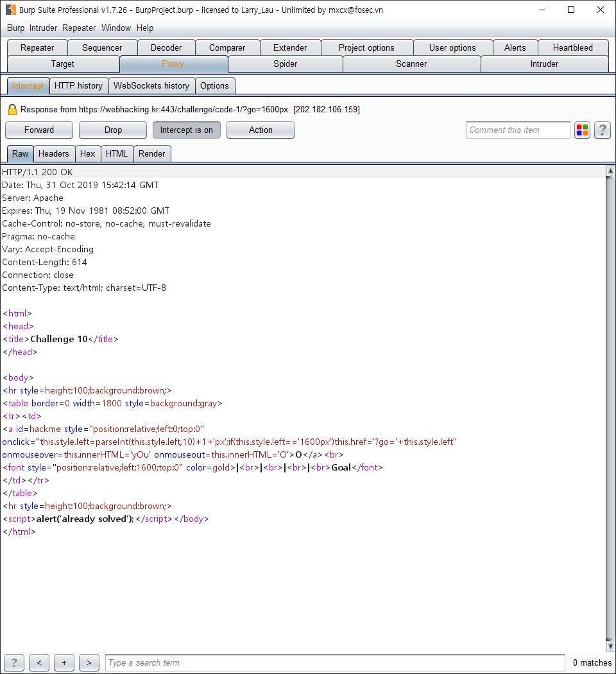Viewport: 616px width, 674px height.
Task: Open the Intruder menu in menu bar
Action: pos(43,28)
